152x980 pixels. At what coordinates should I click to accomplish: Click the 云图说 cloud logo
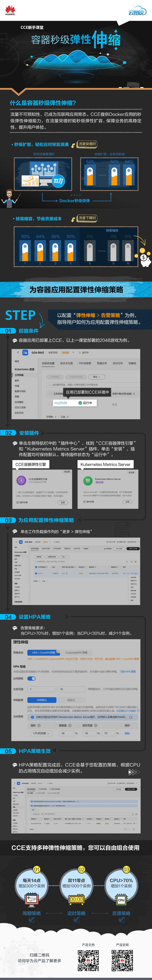pos(137,11)
